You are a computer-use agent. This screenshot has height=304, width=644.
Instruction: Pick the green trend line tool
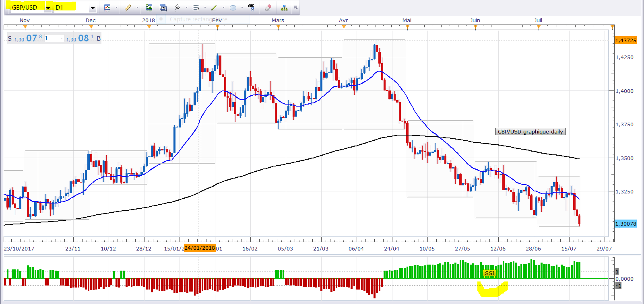click(214, 7)
